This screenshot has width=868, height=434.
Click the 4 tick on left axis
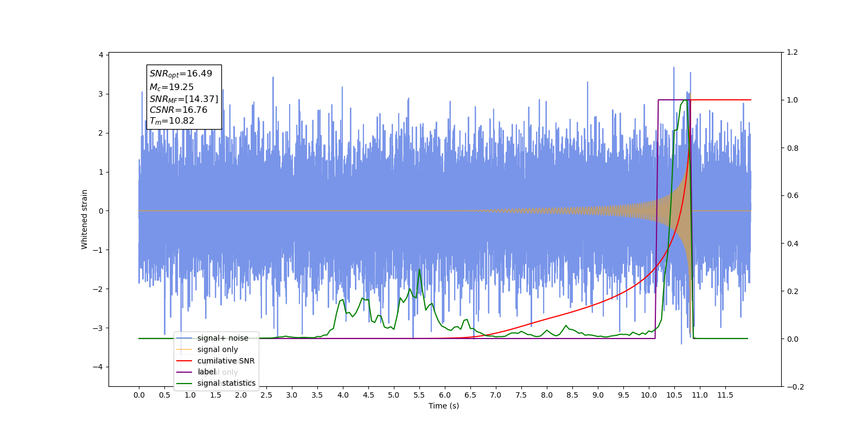(101, 55)
